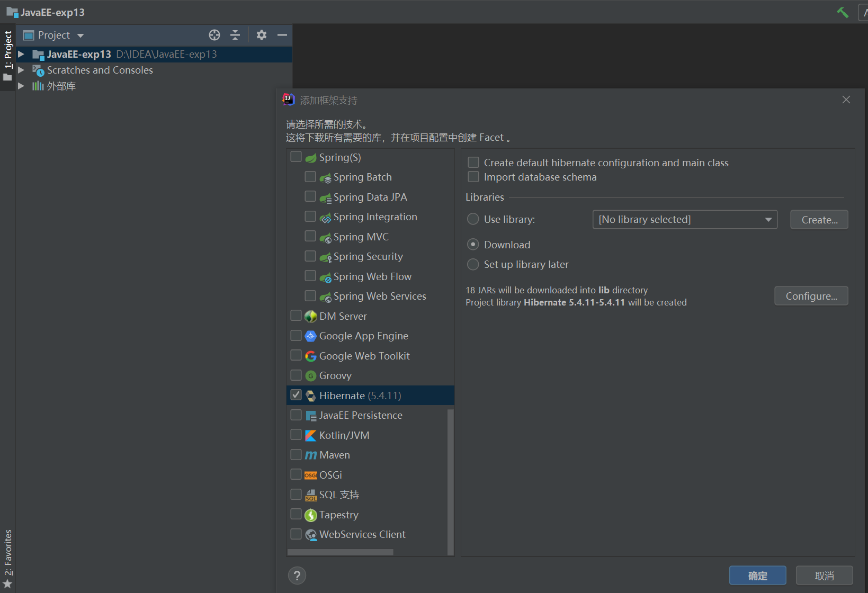Click the green hammer Build Project icon
Screen dimensions: 868x593
(843, 12)
